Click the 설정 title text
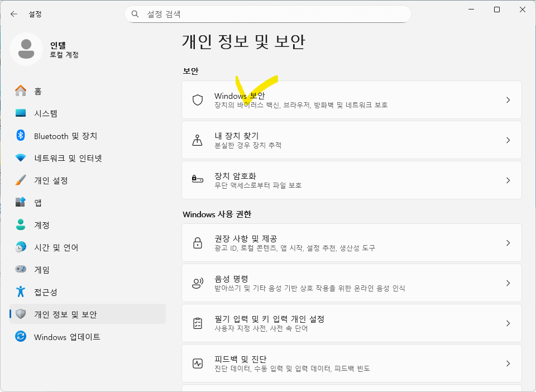536x392 pixels. pyautogui.click(x=35, y=14)
